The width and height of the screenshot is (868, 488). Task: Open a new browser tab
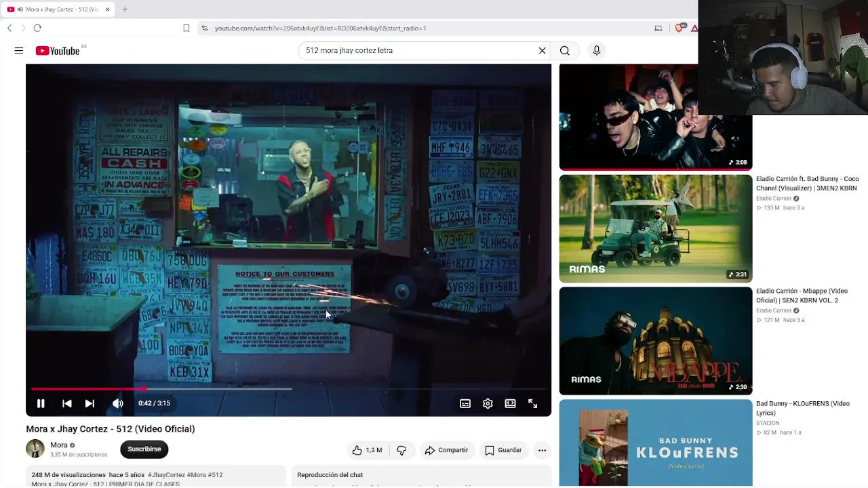(x=125, y=9)
